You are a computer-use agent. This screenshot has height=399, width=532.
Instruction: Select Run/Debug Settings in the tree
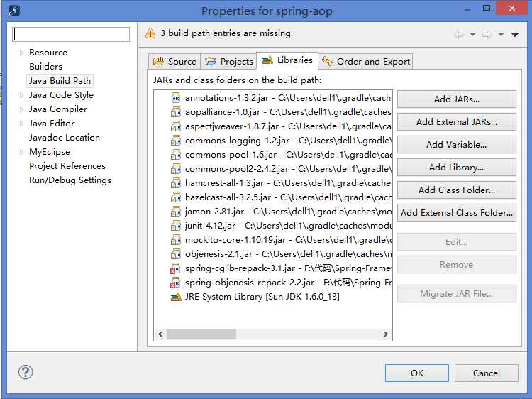70,180
